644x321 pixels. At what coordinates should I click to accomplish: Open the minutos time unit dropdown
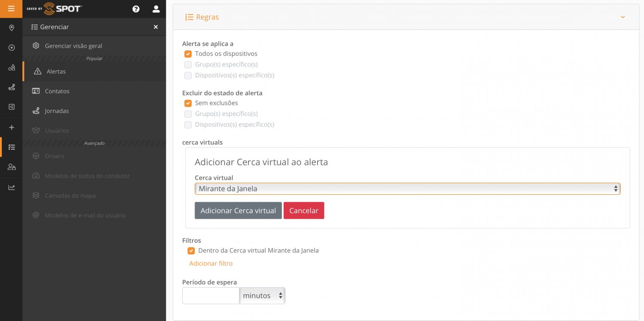(x=262, y=296)
